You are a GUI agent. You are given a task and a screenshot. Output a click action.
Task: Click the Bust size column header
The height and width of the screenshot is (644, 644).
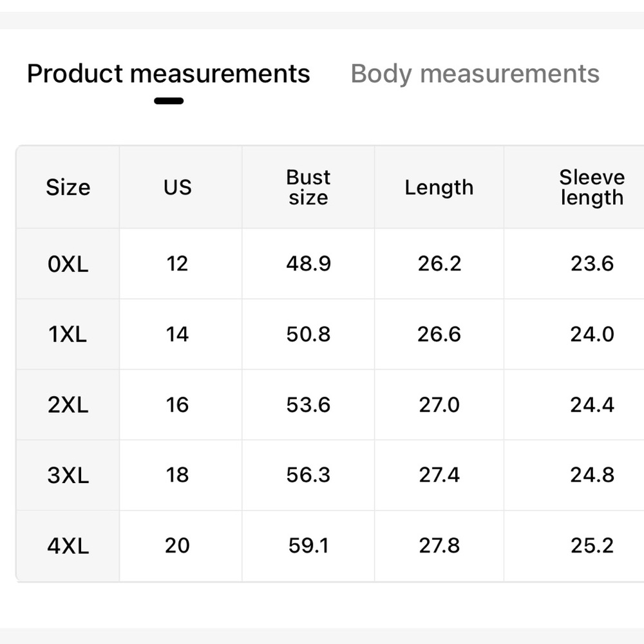(x=308, y=187)
